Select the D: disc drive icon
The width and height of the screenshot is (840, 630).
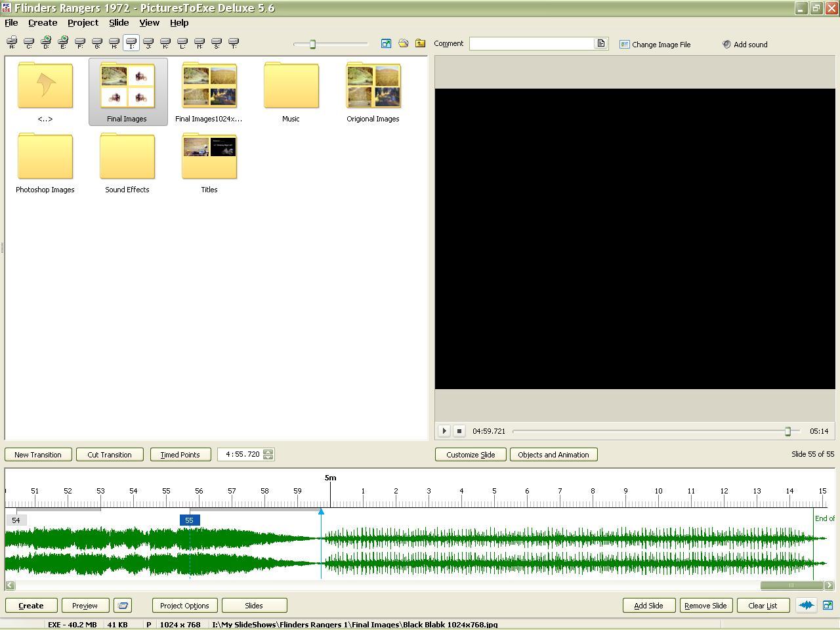pyautogui.click(x=46, y=43)
